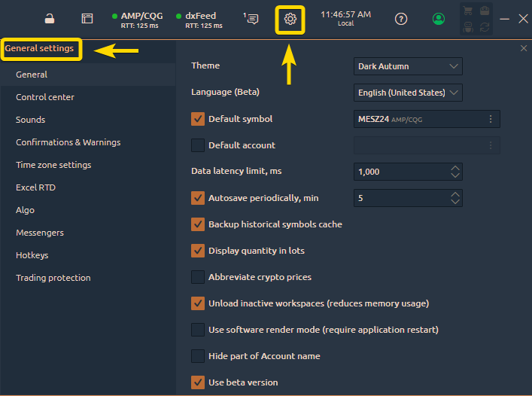Go to Confirmations & Warnings settings
This screenshot has height=396, width=532.
68,142
